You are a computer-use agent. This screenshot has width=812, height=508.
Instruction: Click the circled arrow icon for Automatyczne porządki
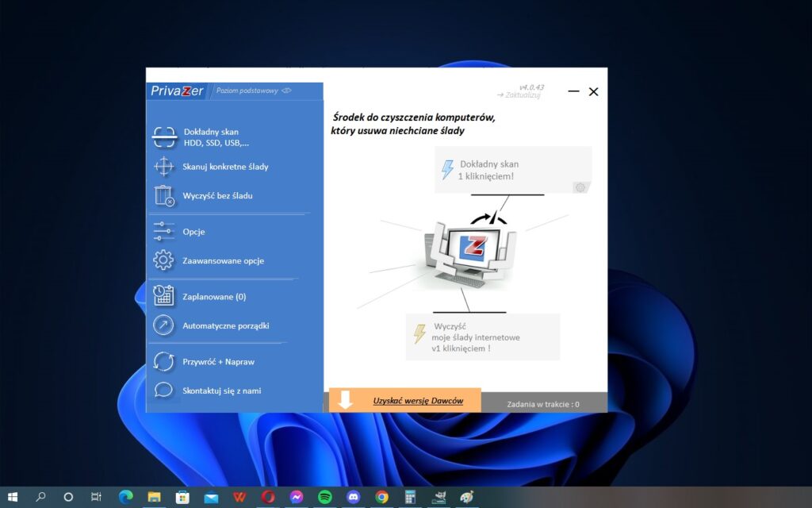[163, 325]
